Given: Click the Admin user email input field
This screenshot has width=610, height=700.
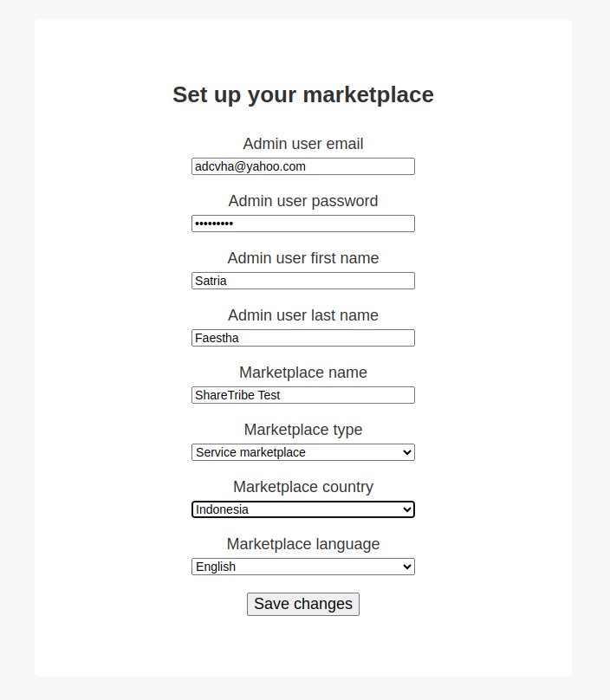Looking at the screenshot, I should click(x=302, y=166).
